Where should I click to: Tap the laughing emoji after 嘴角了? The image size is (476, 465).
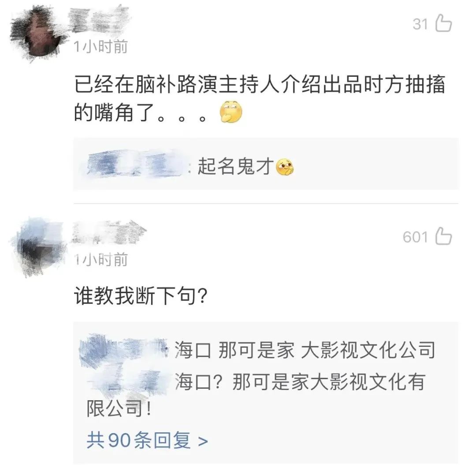point(231,112)
